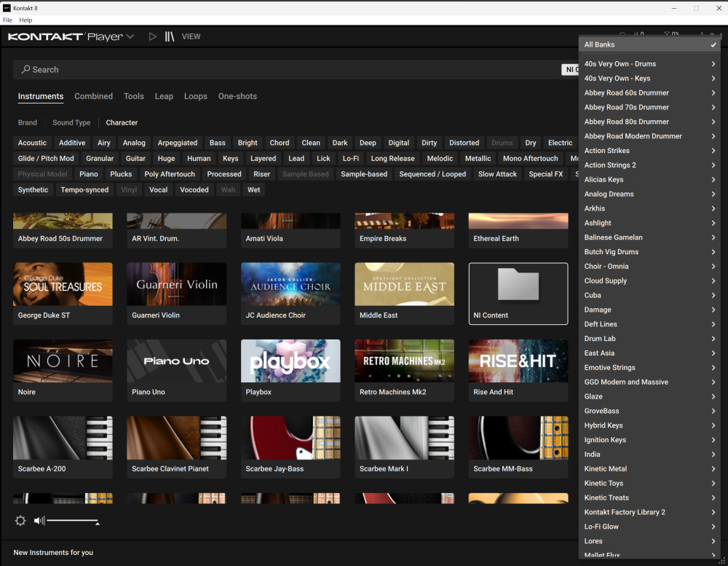Image resolution: width=728 pixels, height=566 pixels.
Task: Open Ethereal Earth instrument tile
Action: tap(518, 230)
